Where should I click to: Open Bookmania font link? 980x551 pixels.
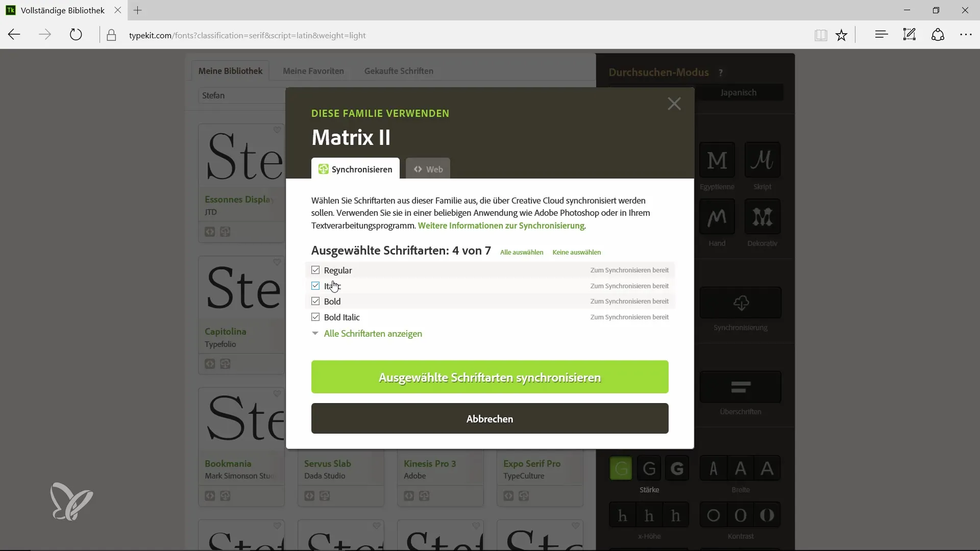point(228,463)
